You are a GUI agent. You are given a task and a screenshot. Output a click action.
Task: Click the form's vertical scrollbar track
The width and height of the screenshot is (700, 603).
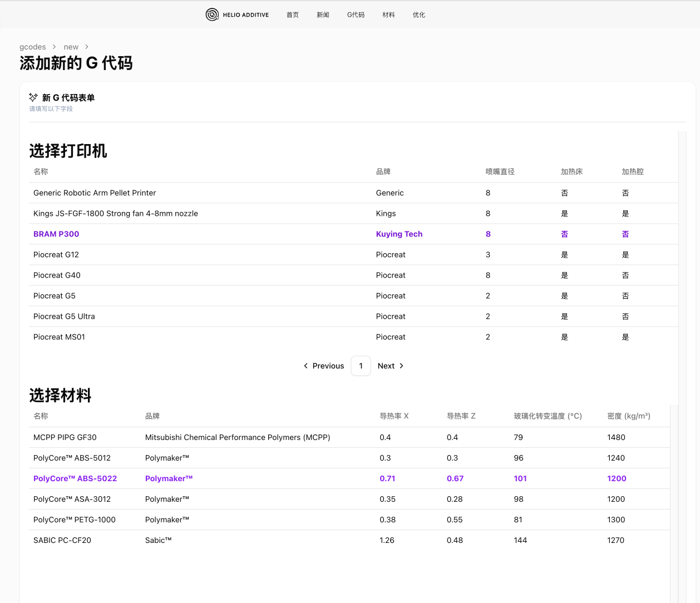pyautogui.click(x=683, y=367)
